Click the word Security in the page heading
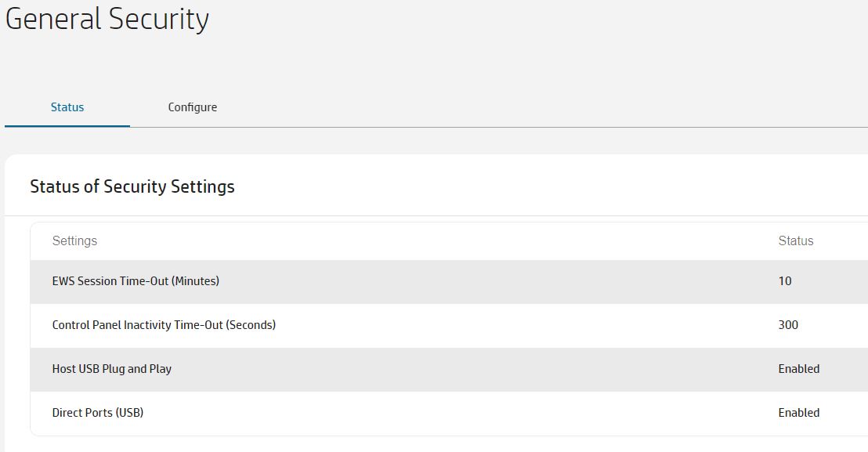This screenshot has height=452, width=868. (x=158, y=19)
